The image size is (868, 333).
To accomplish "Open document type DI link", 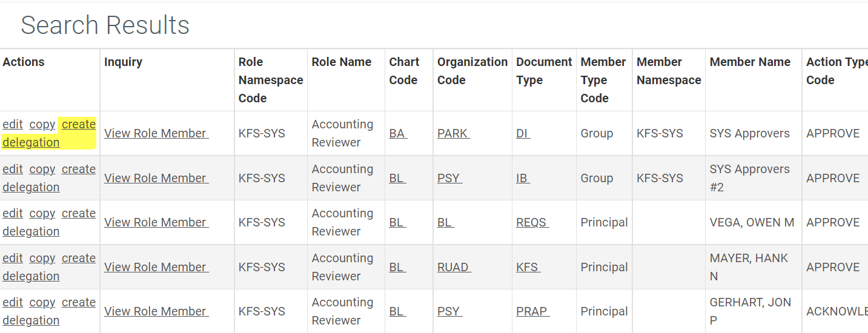I will tap(523, 134).
